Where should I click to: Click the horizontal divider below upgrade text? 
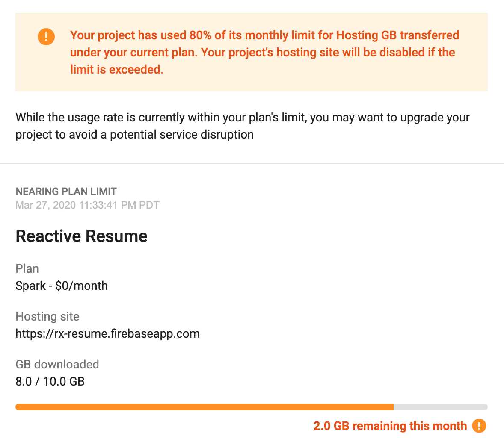coord(252,164)
